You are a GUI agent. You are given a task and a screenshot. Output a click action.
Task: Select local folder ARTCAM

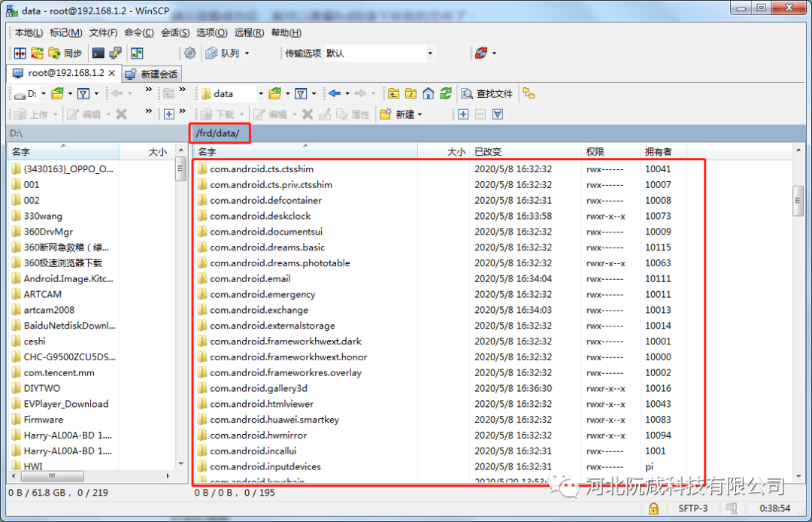coord(42,294)
